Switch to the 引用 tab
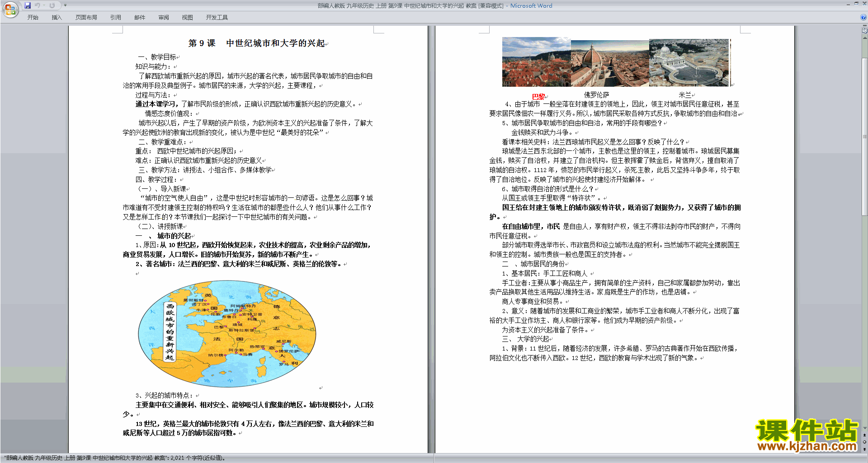 pyautogui.click(x=115, y=18)
